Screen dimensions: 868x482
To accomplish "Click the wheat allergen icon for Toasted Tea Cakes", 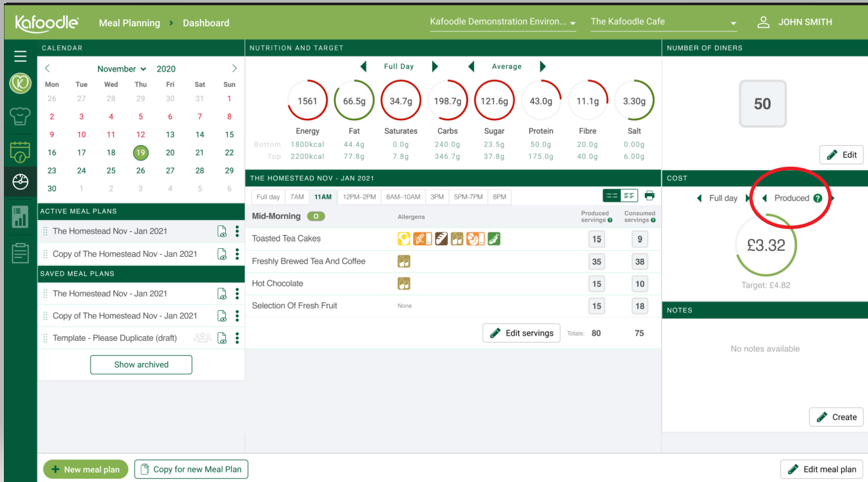I will 422,239.
